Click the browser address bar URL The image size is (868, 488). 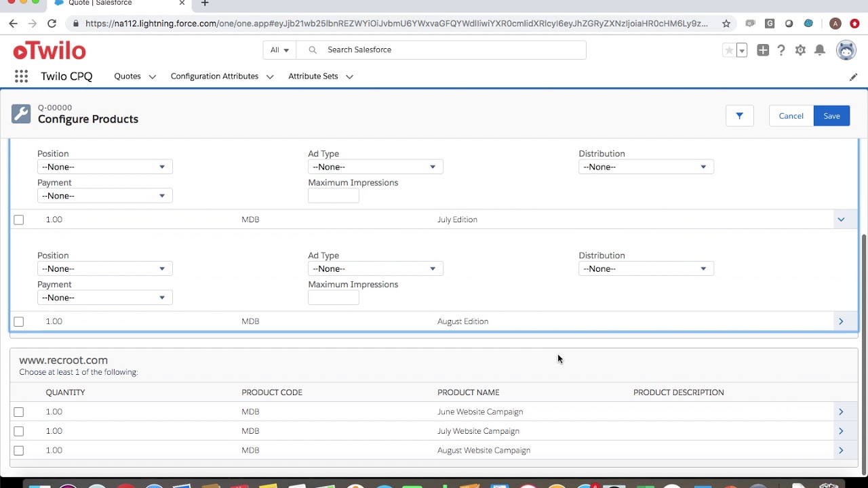(397, 24)
